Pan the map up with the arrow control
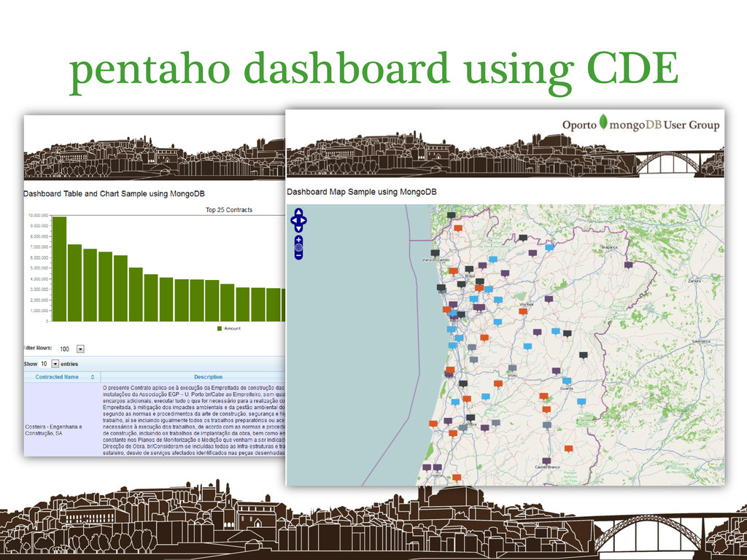747x560 pixels. (298, 212)
